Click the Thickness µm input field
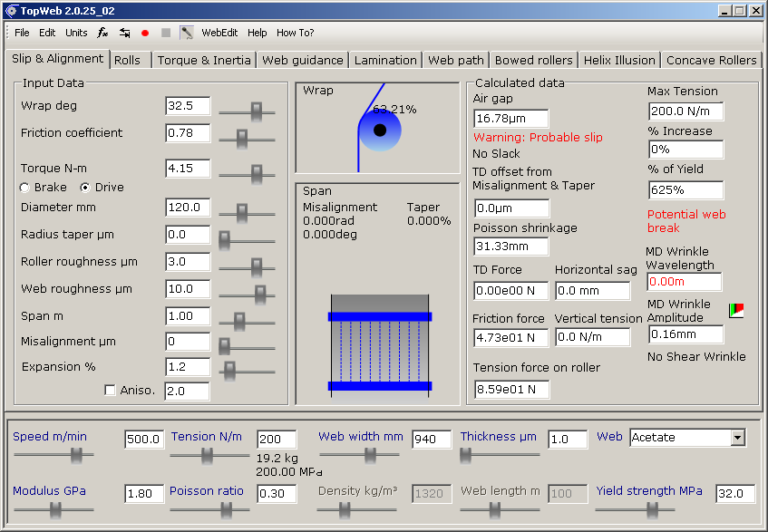 click(568, 439)
